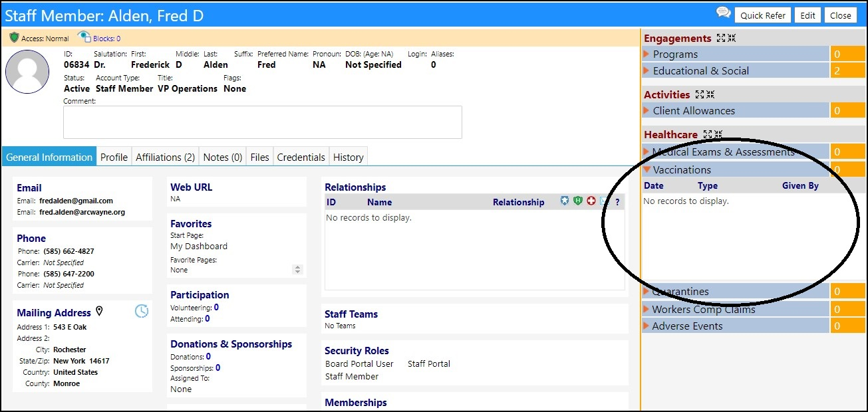Open the address history clock icon
Screen dimensions: 868x412
(x=142, y=311)
